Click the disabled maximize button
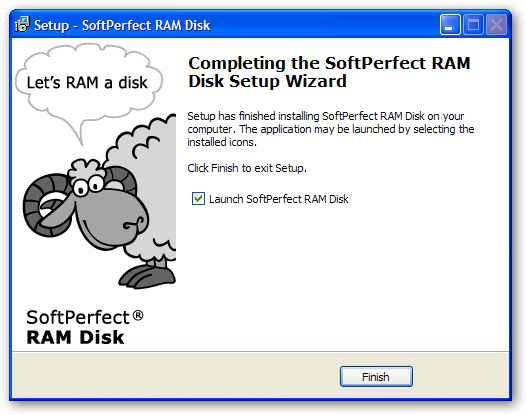This screenshot has height=415, width=526. pyautogui.click(x=473, y=24)
